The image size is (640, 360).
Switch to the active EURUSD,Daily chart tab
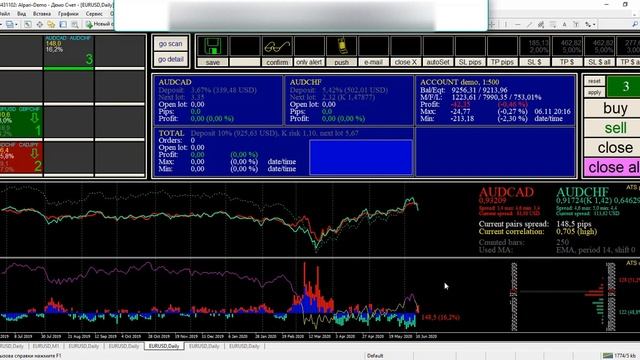coord(164,346)
